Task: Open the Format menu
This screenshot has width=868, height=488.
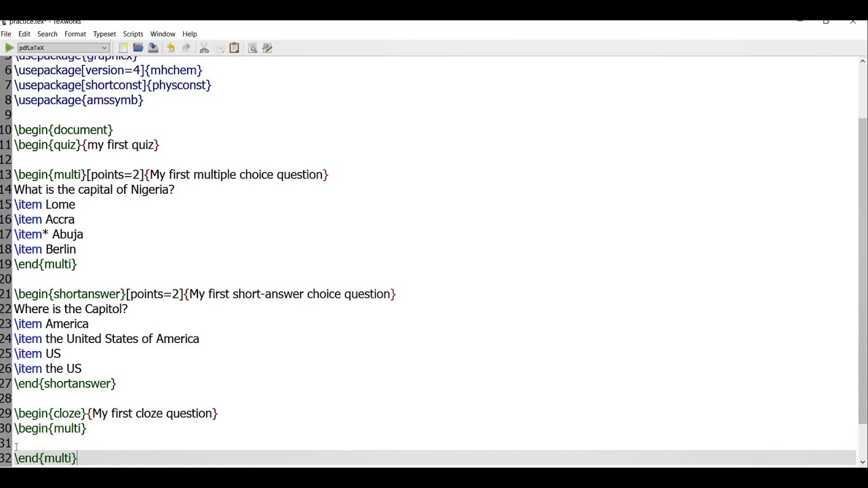Action: coord(75,34)
